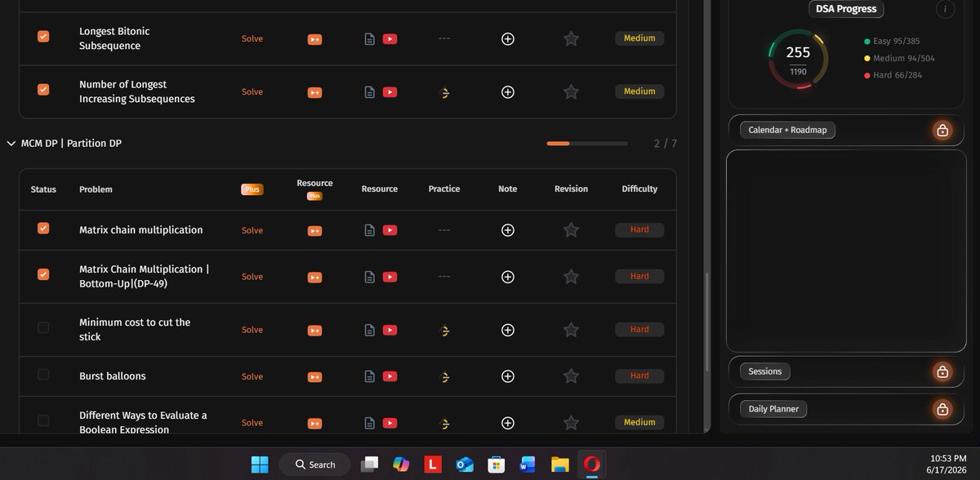Screen dimensions: 980x480
Task: Add note for Number of Longest Increasing Subsequences
Action: coord(508,92)
